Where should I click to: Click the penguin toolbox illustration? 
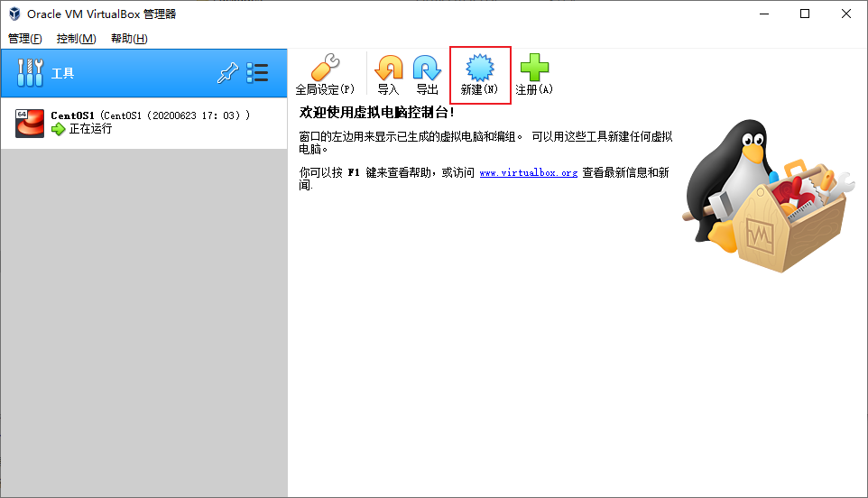[767, 198]
